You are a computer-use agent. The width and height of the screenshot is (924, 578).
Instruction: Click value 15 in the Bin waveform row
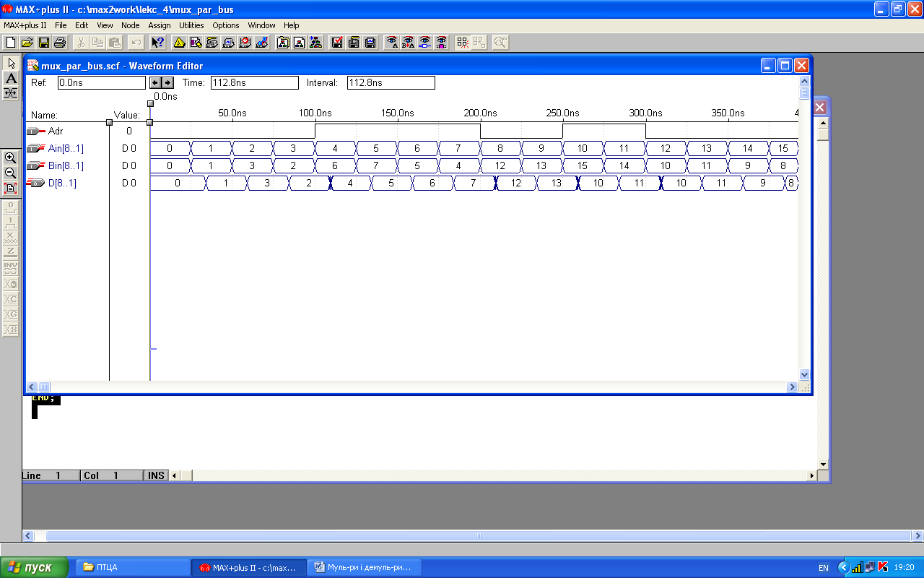coord(583,166)
